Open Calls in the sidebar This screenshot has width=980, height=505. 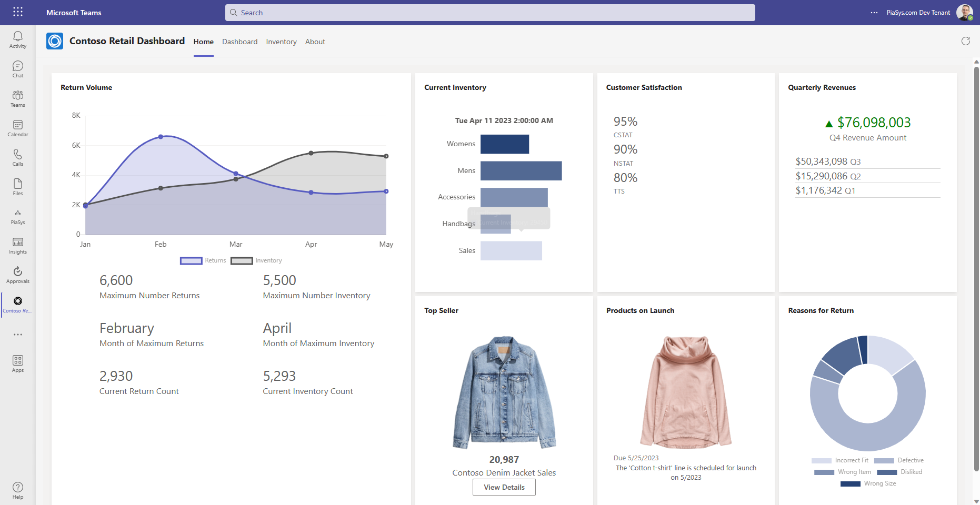coord(18,157)
